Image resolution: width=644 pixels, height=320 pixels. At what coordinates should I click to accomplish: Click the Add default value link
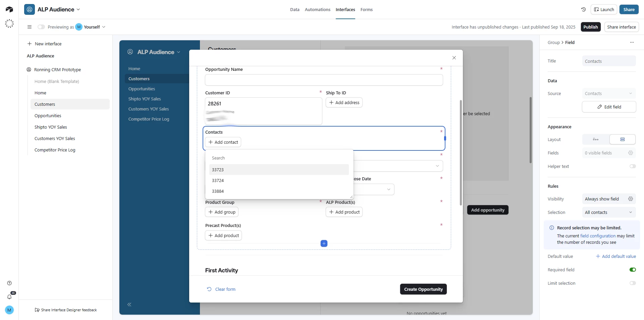(616, 256)
